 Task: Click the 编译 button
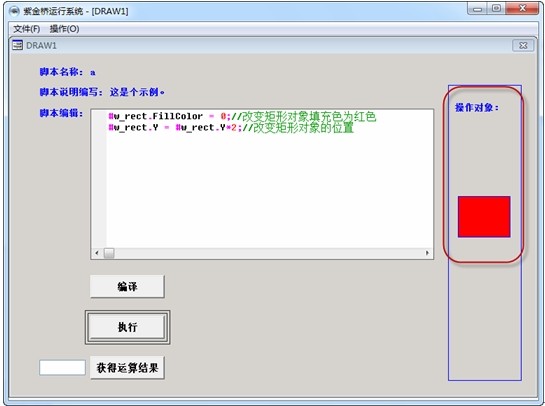pyautogui.click(x=127, y=286)
